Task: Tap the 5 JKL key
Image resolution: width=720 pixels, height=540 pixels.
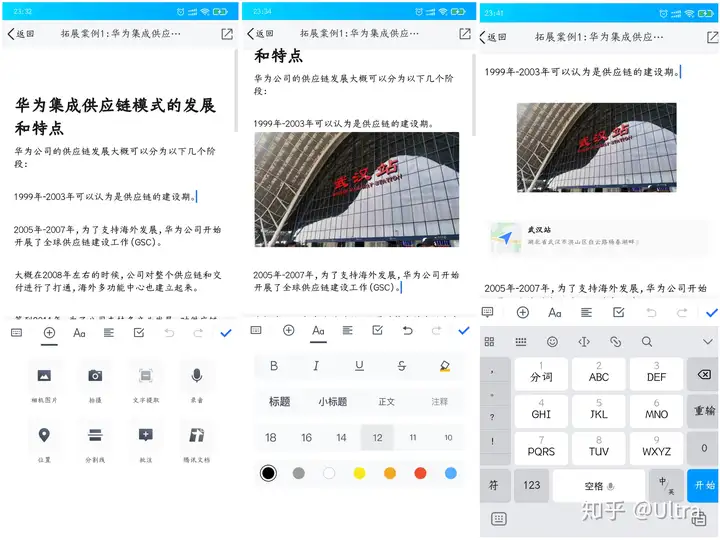Action: 599,410
